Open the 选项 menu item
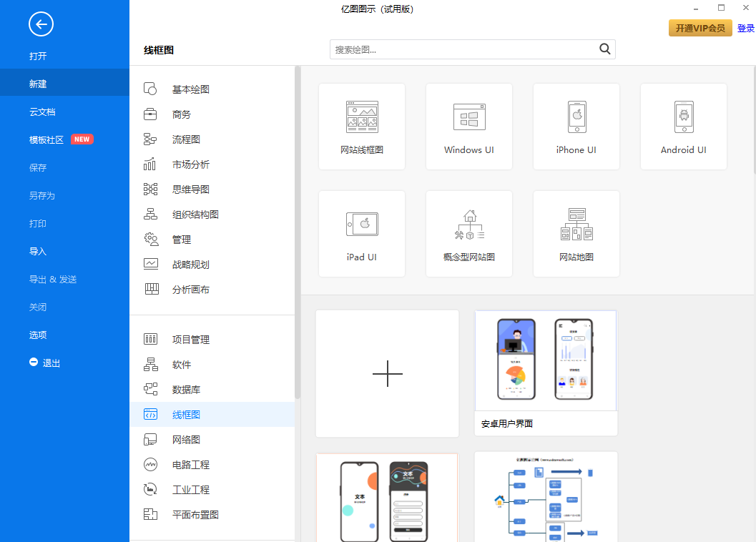The width and height of the screenshot is (756, 542). pos(38,335)
